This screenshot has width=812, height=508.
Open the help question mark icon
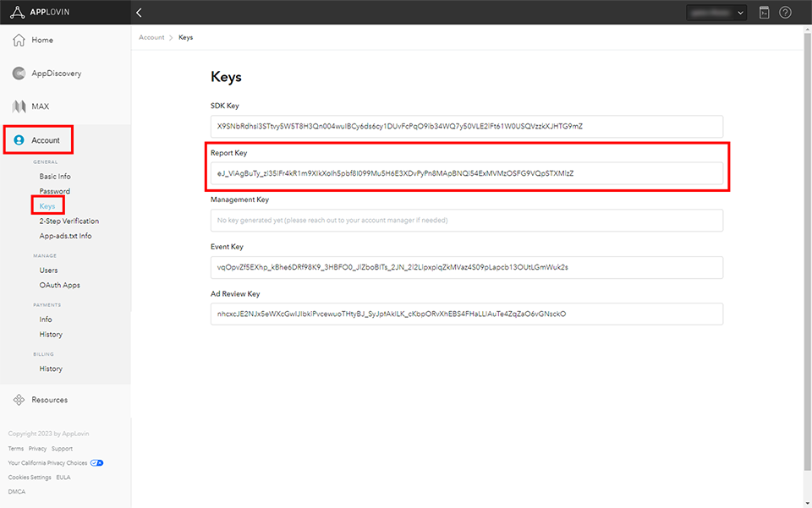click(x=785, y=13)
